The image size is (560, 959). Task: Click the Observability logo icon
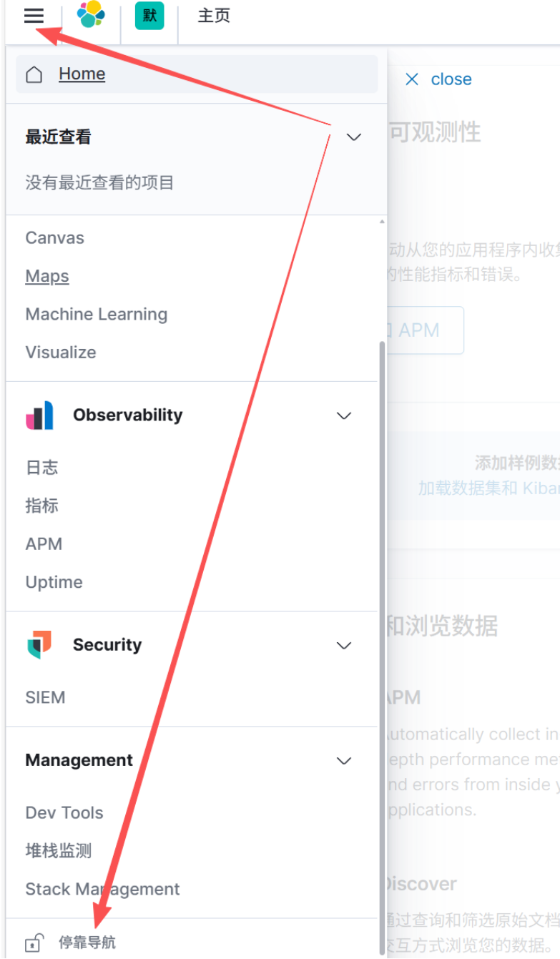[x=39, y=415]
